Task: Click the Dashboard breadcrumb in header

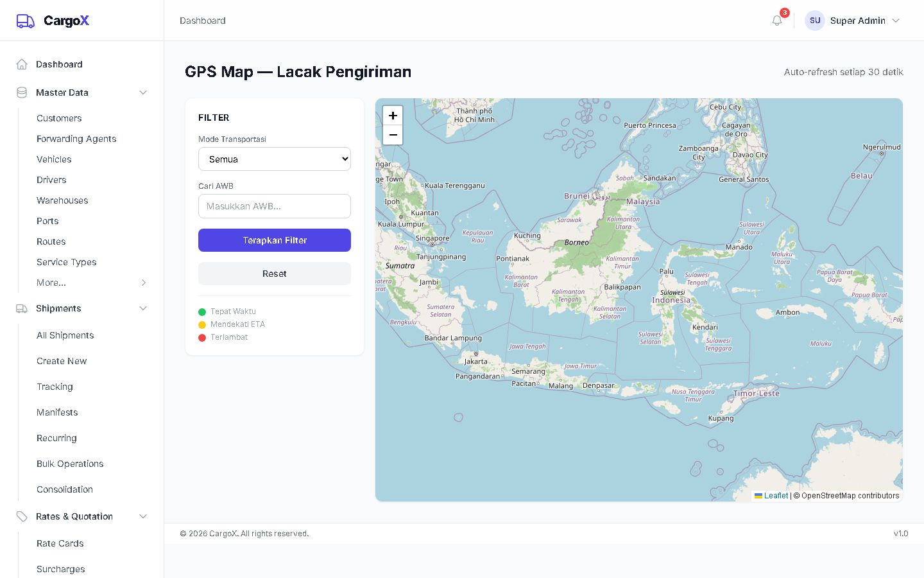Action: click(x=203, y=21)
